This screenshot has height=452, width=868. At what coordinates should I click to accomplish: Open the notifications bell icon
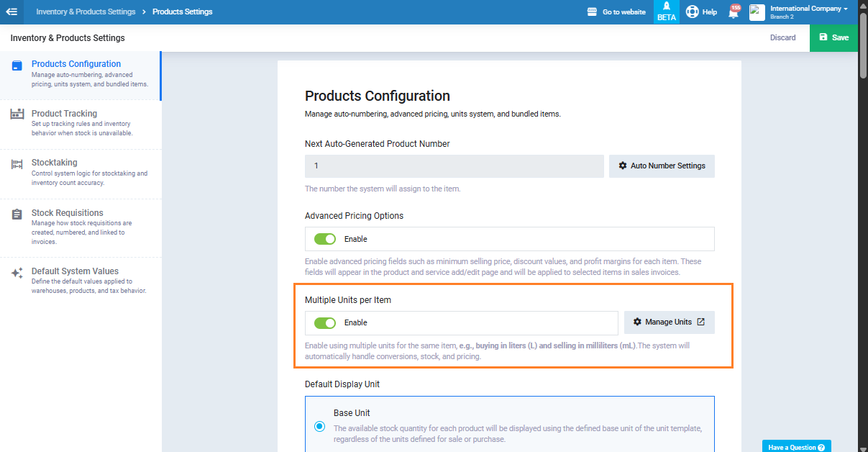tap(733, 12)
